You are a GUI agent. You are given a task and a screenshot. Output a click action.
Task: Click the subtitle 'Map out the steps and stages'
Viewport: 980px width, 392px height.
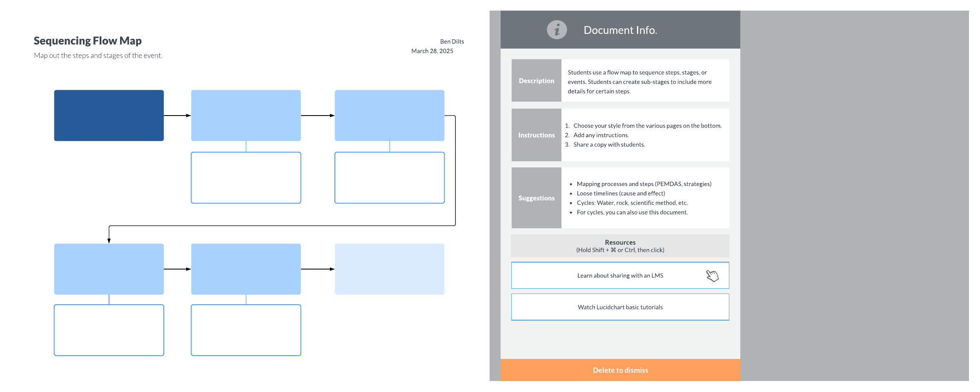pyautogui.click(x=98, y=56)
